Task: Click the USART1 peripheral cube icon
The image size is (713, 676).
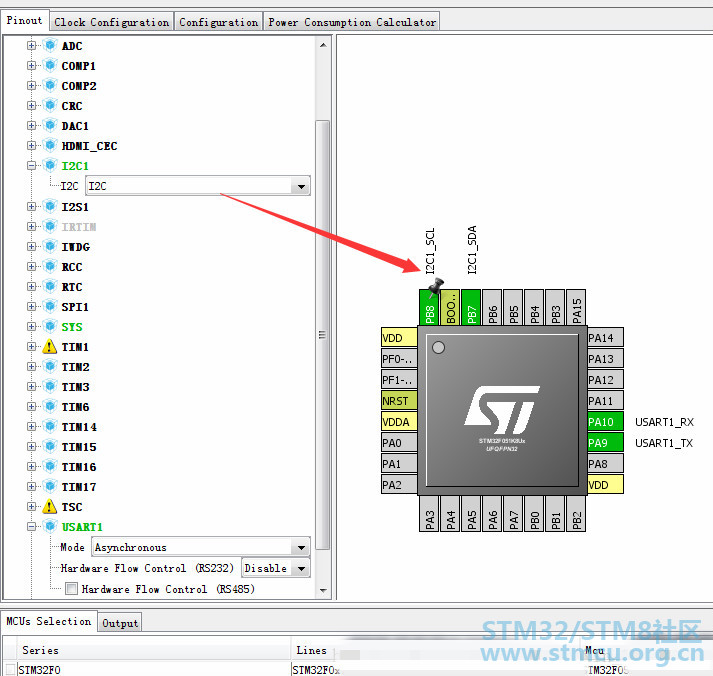Action: click(x=50, y=526)
